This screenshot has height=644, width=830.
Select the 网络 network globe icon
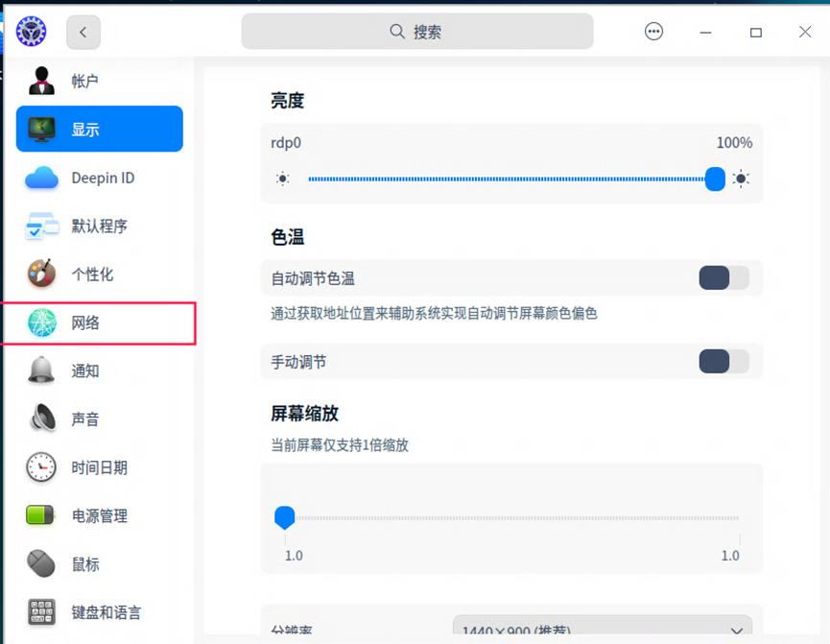[x=40, y=322]
